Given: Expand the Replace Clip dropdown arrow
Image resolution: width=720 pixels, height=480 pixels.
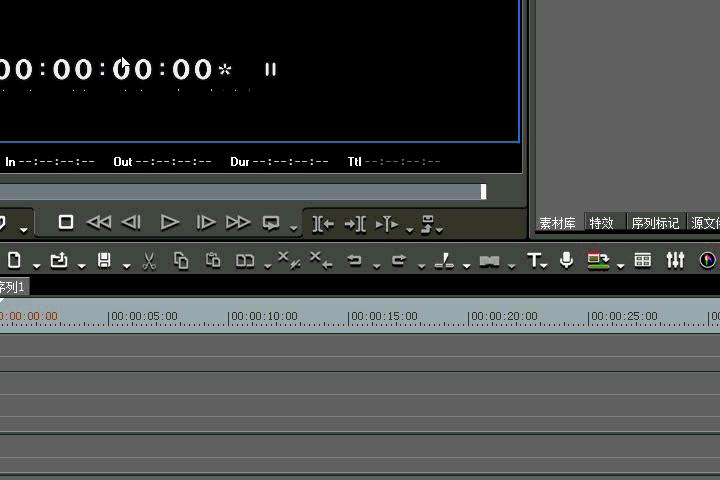Looking at the screenshot, I should tap(267, 265).
